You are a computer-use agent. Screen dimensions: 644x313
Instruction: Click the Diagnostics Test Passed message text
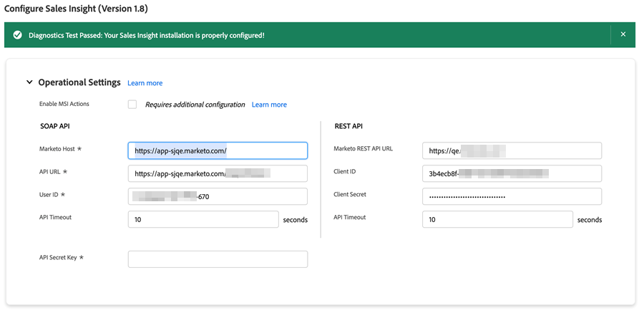coord(147,35)
